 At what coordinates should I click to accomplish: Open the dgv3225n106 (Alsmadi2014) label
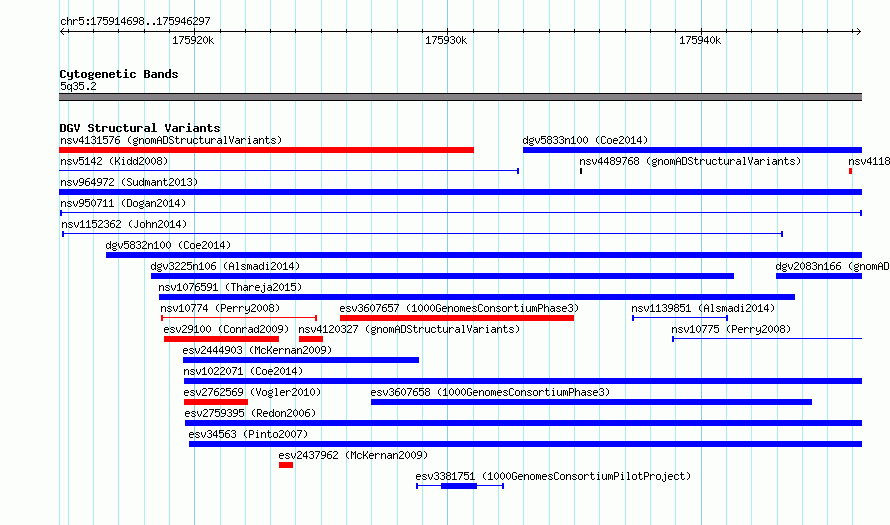click(x=225, y=266)
